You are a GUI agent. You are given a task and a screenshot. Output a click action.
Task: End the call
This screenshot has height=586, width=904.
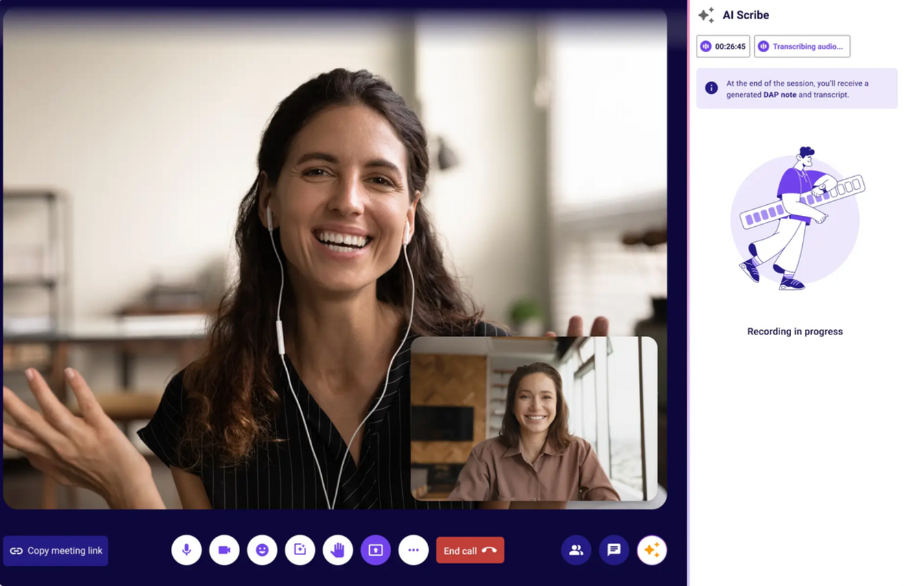point(470,550)
